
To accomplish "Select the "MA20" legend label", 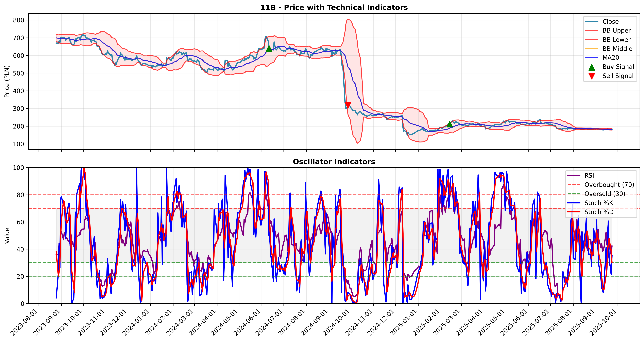I will tap(611, 58).
